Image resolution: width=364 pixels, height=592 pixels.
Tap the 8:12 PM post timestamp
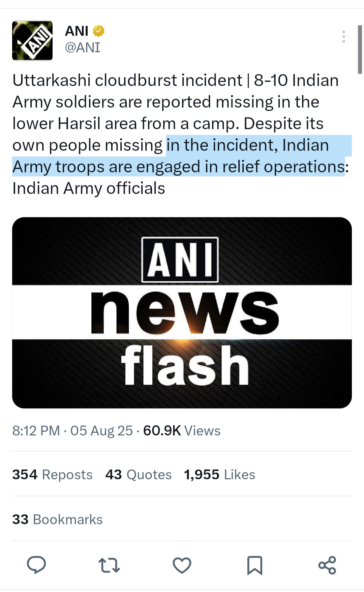pos(36,431)
